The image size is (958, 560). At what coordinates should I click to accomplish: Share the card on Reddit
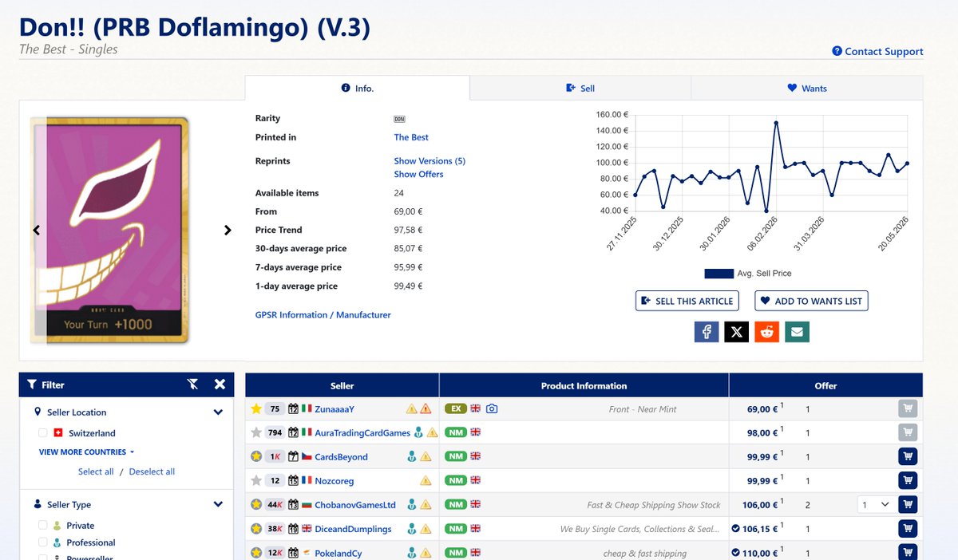(766, 331)
